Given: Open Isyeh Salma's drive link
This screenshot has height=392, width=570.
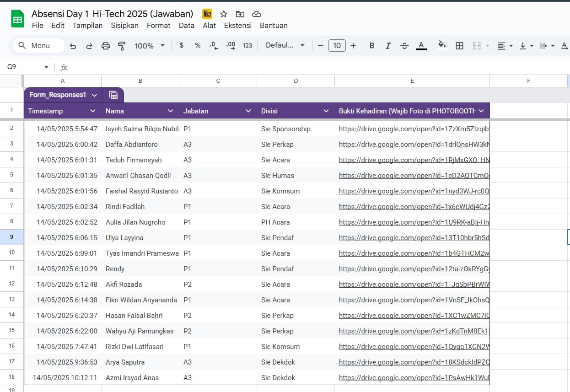Looking at the screenshot, I should [x=414, y=129].
